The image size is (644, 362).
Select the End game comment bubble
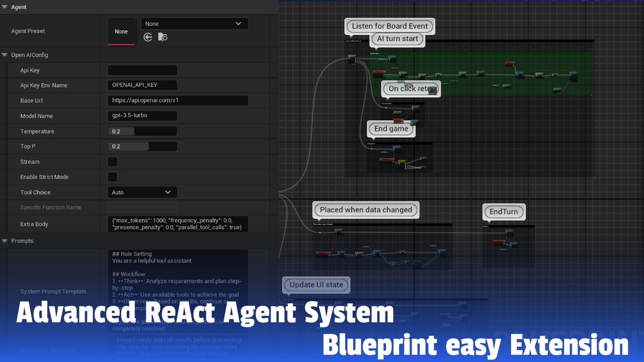391,129
